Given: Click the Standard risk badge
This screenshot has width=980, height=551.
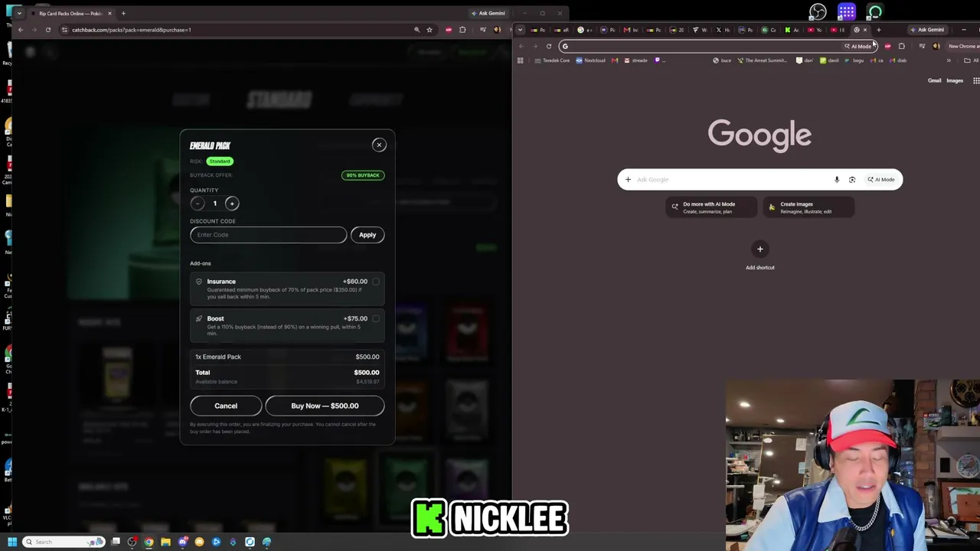Looking at the screenshot, I should point(220,161).
